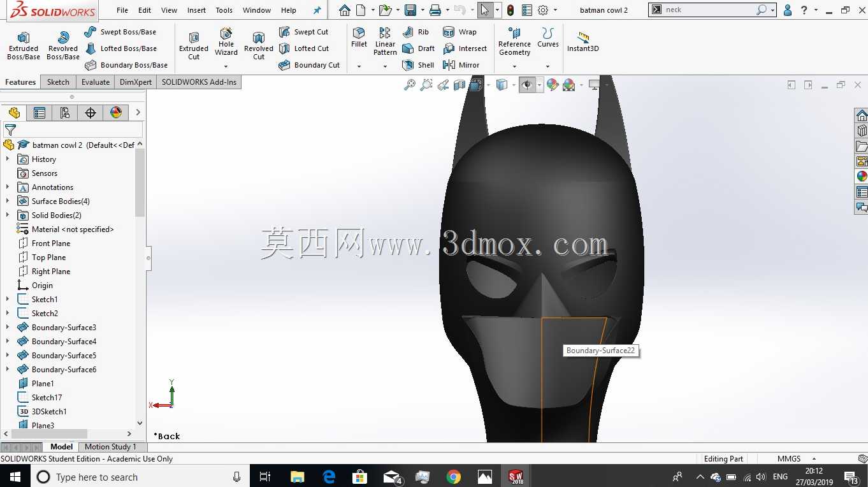Start the Linear Pattern tool
The image size is (868, 487).
385,42
